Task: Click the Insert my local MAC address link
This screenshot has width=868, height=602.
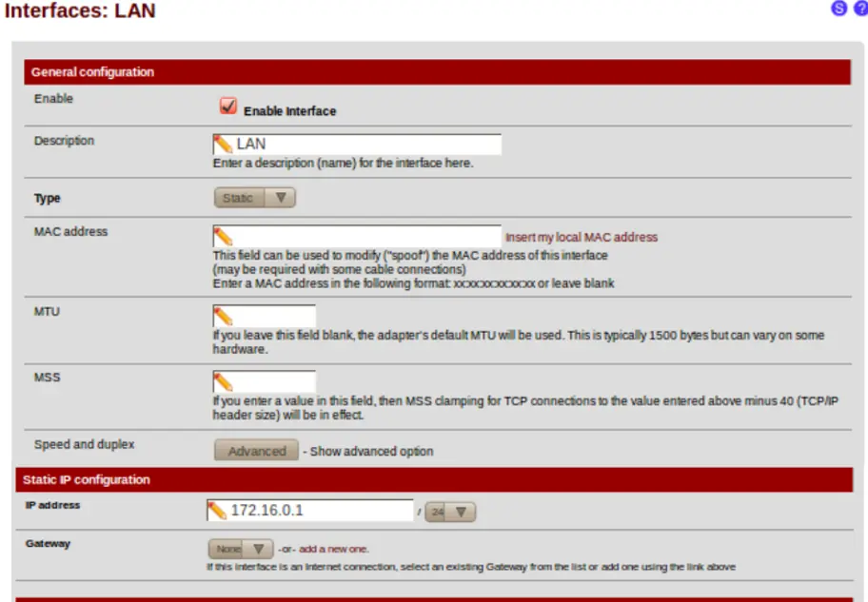Action: 582,238
